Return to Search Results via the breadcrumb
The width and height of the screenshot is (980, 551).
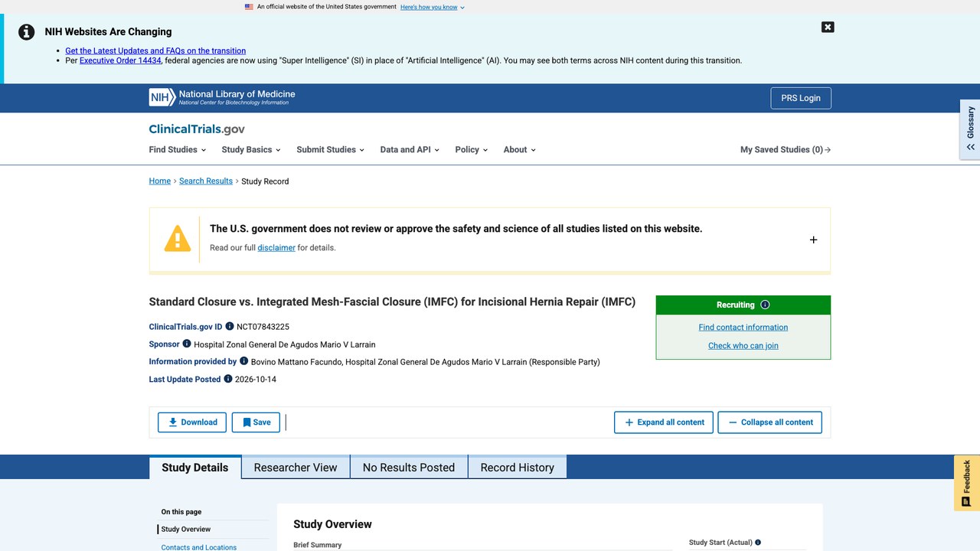[206, 181]
